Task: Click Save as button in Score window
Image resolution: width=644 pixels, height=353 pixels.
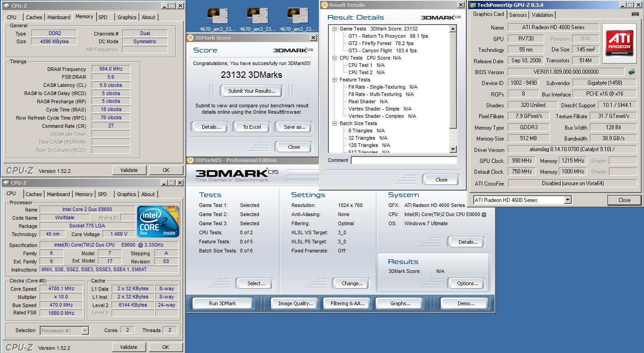Action: pyautogui.click(x=294, y=127)
